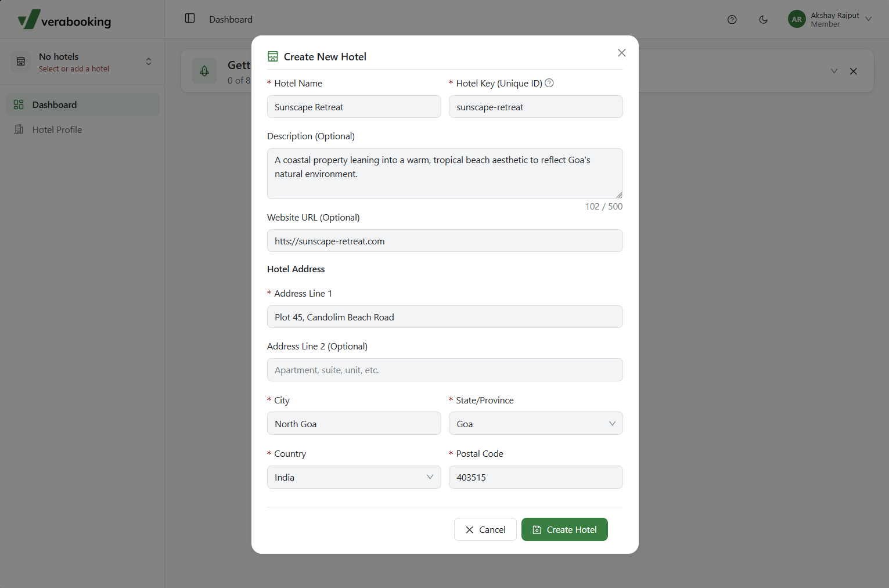Open Dashboard in the sidebar

click(x=82, y=104)
